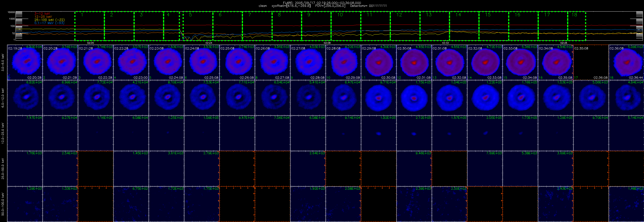This screenshot has width=644, height=222.
Task: Click interval 7 on the light curve
Action: [257, 26]
